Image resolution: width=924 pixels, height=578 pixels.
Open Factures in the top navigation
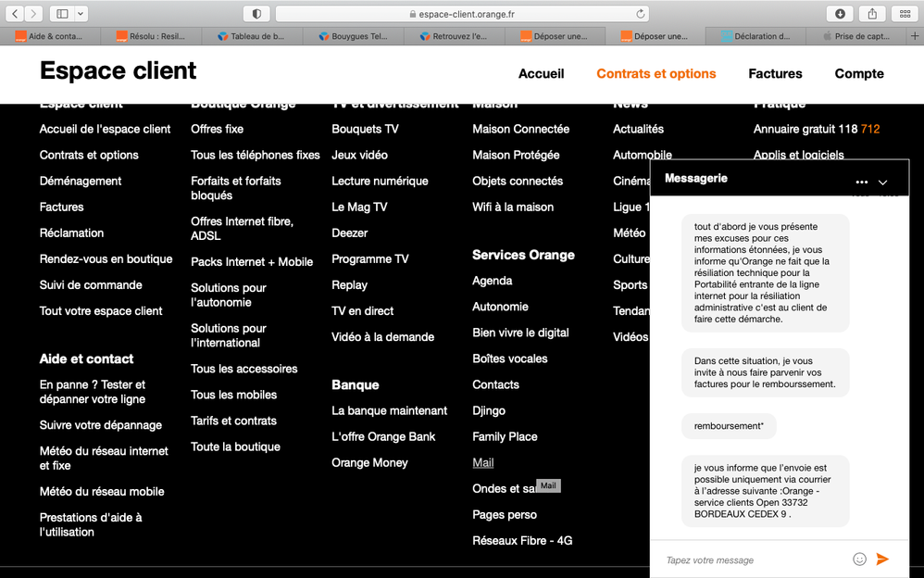point(775,74)
